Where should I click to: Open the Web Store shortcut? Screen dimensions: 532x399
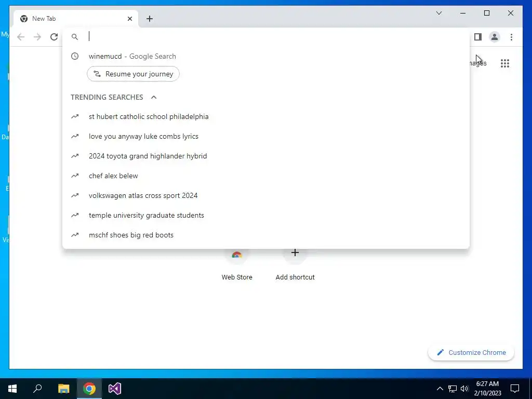[237, 265]
